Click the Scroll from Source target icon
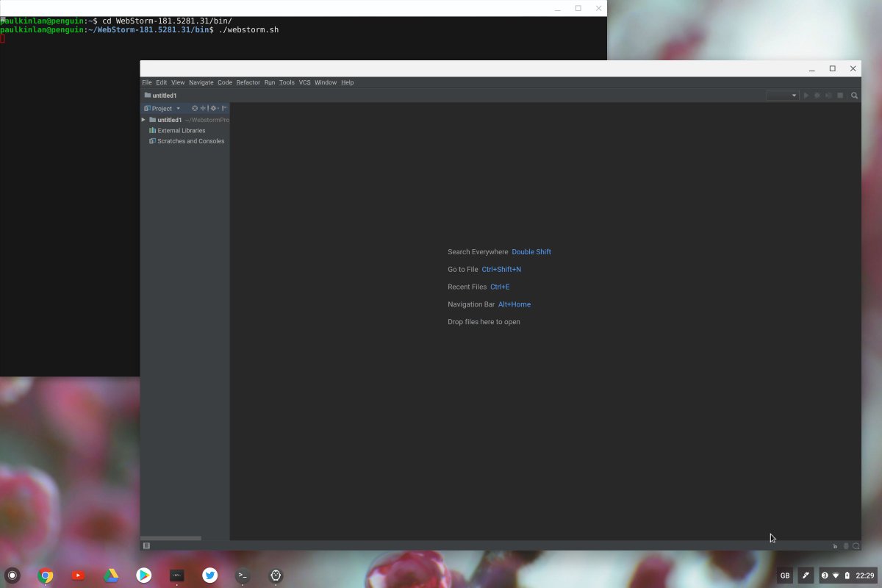This screenshot has height=588, width=882. point(195,108)
